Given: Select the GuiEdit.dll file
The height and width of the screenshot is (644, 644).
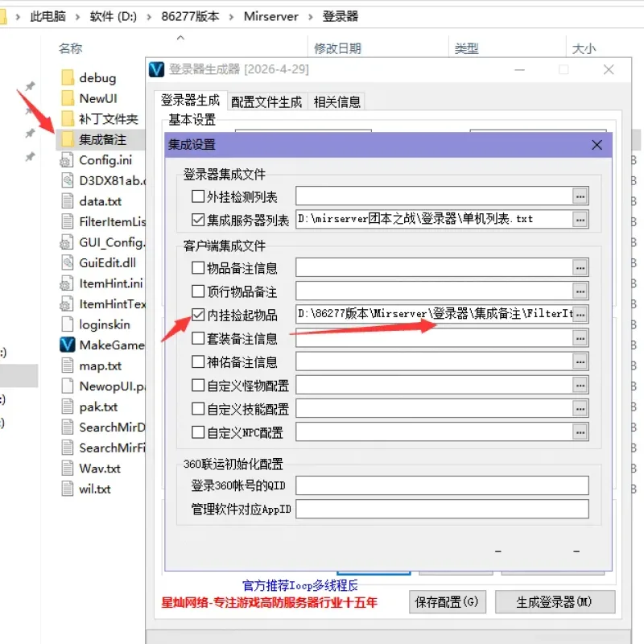Looking at the screenshot, I should [108, 263].
